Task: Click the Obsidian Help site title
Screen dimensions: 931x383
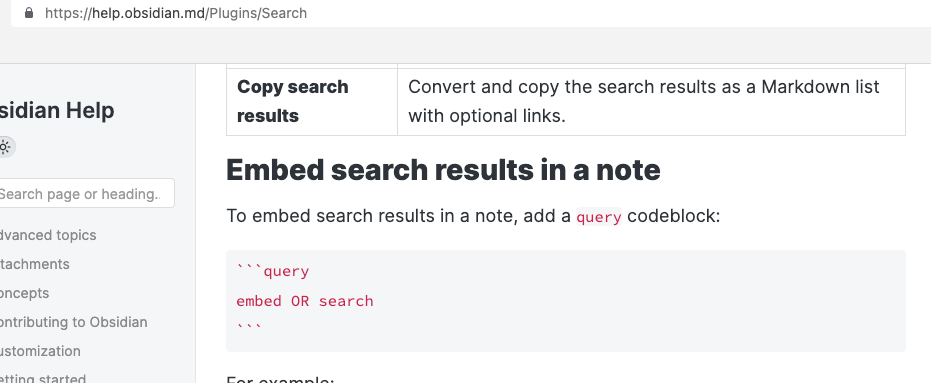Action: [56, 111]
